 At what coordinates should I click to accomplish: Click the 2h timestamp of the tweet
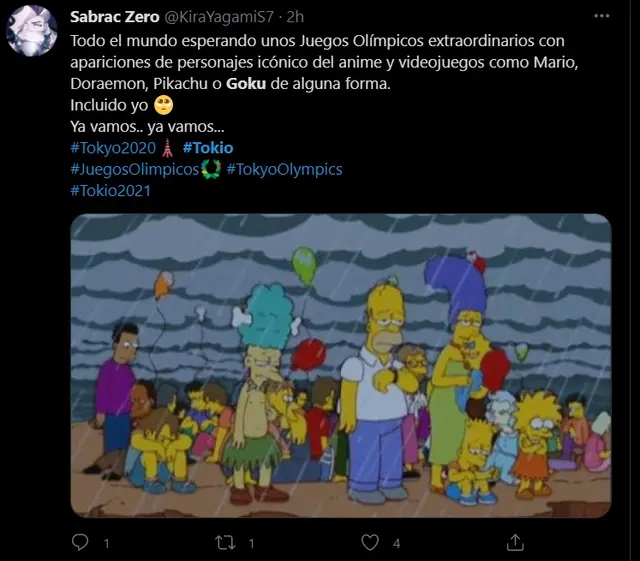(x=295, y=17)
